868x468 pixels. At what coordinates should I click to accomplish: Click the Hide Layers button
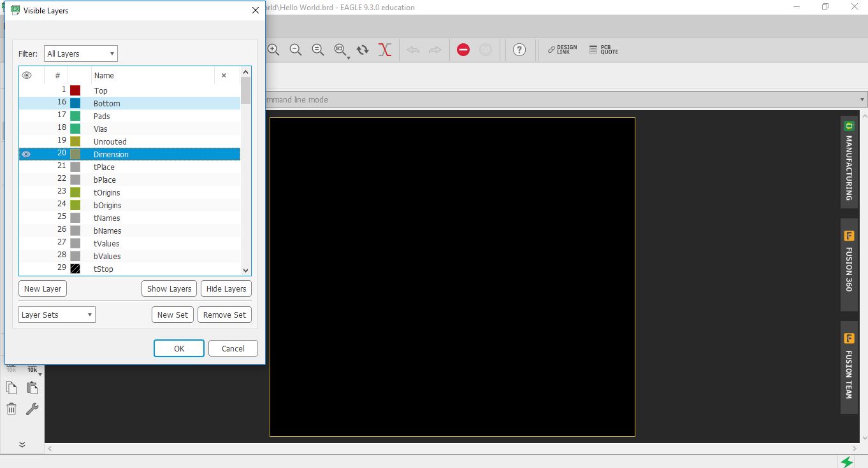tap(226, 288)
